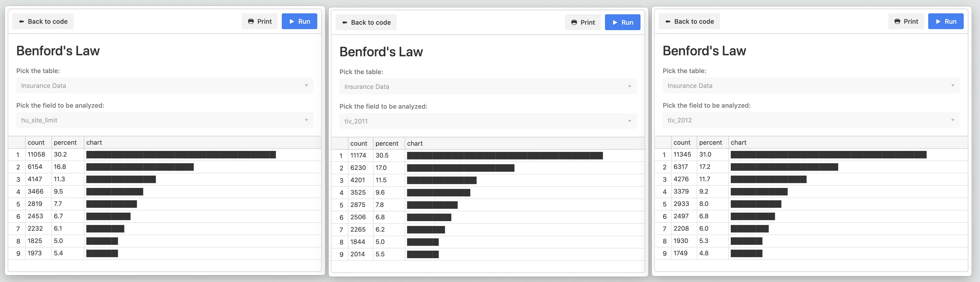
Task: Click Print in the hu_site_limit panel
Action: click(x=260, y=21)
